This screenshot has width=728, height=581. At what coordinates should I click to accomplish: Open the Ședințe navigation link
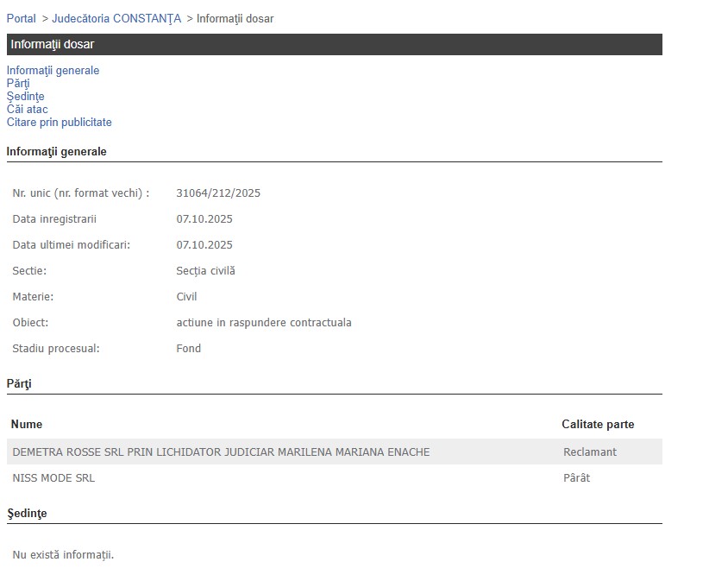click(x=25, y=97)
